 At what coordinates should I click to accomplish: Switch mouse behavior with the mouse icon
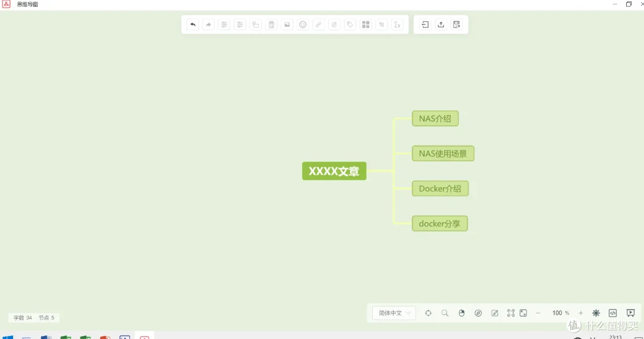tap(462, 313)
